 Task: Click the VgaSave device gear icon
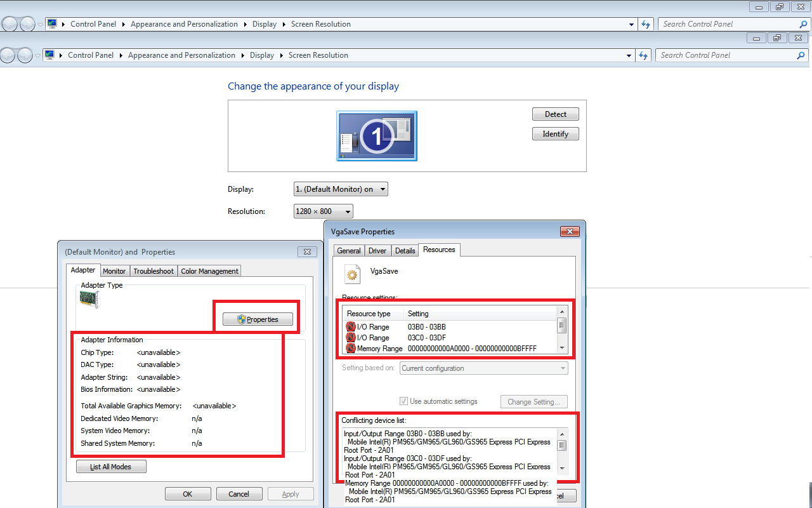tap(353, 274)
